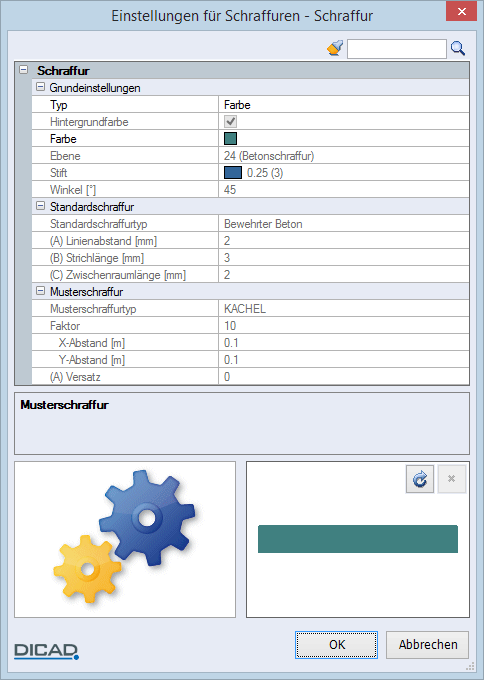Select the Standardschraffurtyp Bewehrter Beton field

pyautogui.click(x=343, y=224)
